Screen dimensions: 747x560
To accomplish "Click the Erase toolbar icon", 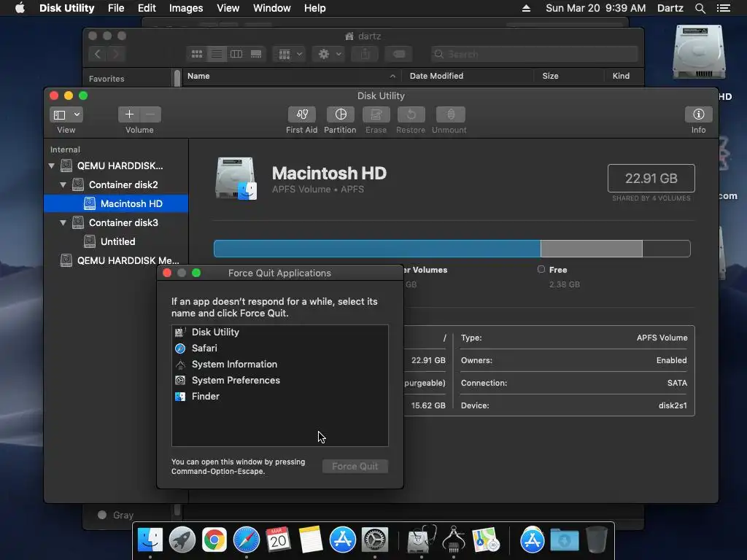I will click(376, 114).
